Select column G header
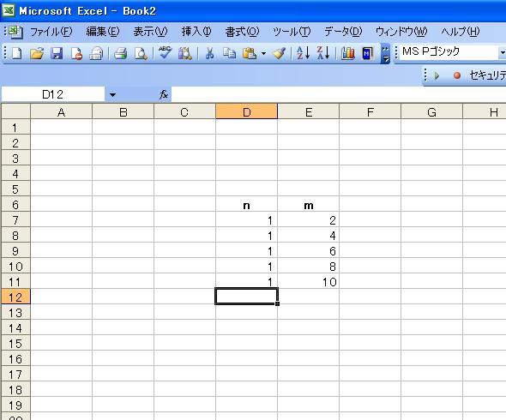Viewport: 506px width, 420px height. (431, 112)
